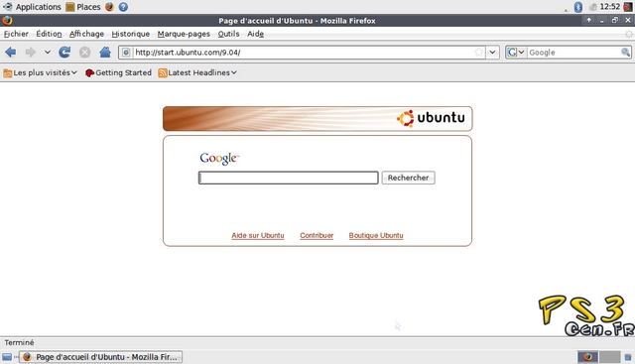Open the help icon in top panel
The width and height of the screenshot is (635, 364).
(x=123, y=7)
